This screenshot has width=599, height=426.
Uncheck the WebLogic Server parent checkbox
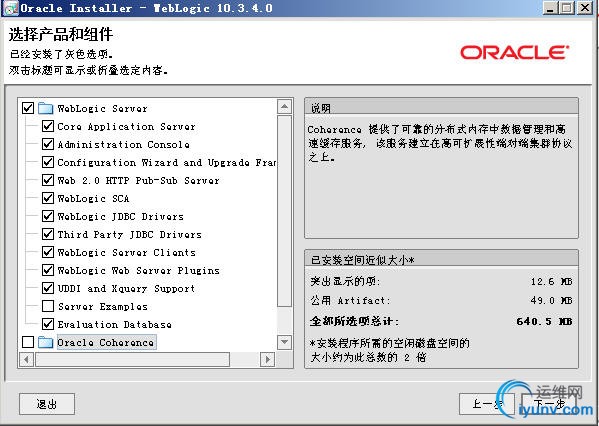(28, 108)
